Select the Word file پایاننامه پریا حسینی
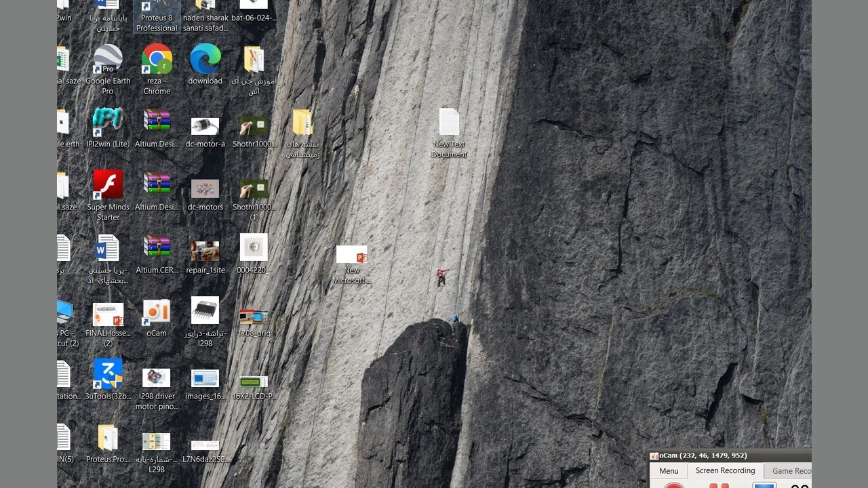 pyautogui.click(x=108, y=16)
